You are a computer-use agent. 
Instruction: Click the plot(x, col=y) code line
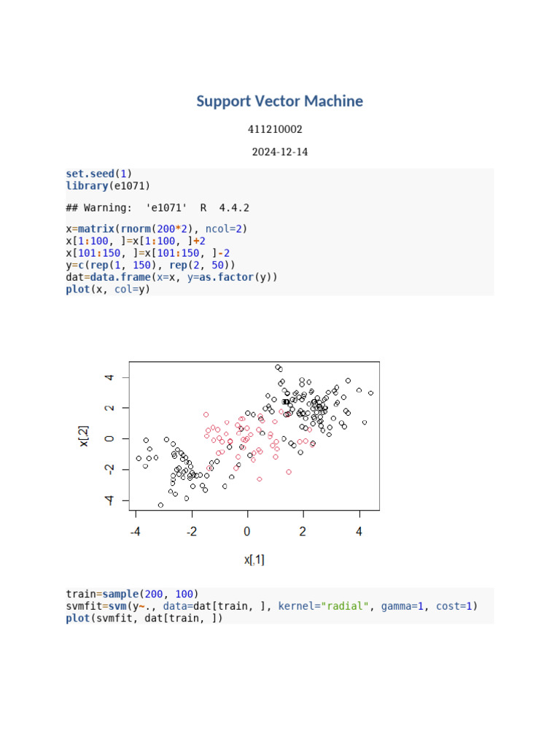[107, 289]
